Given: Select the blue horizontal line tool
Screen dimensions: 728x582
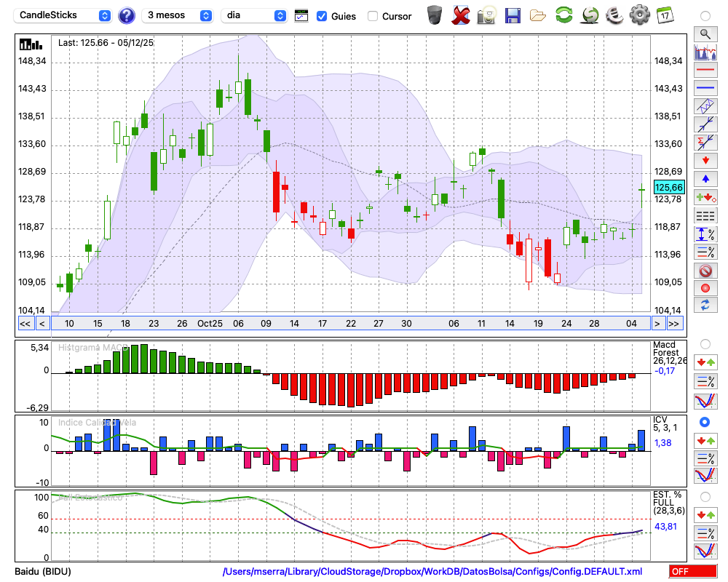Looking at the screenshot, I should point(705,88).
